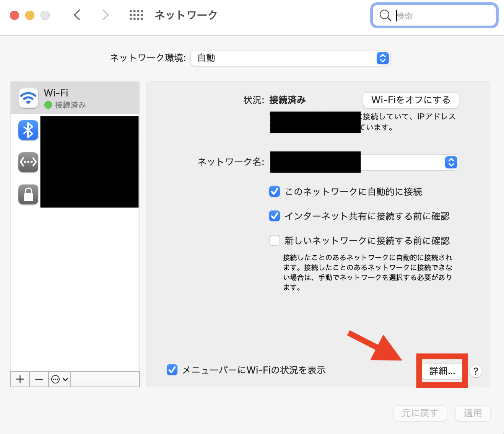Image resolution: width=504 pixels, height=434 pixels.
Task: Select the Thunderbolt bridge service icon
Action: [28, 162]
